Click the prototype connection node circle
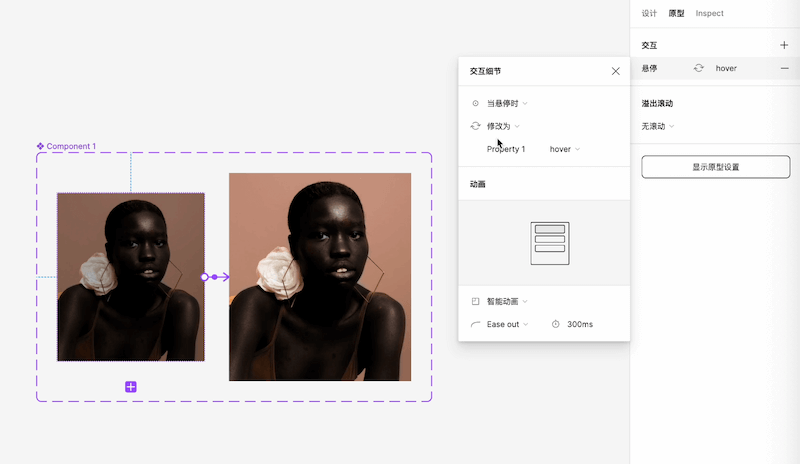 tap(205, 277)
